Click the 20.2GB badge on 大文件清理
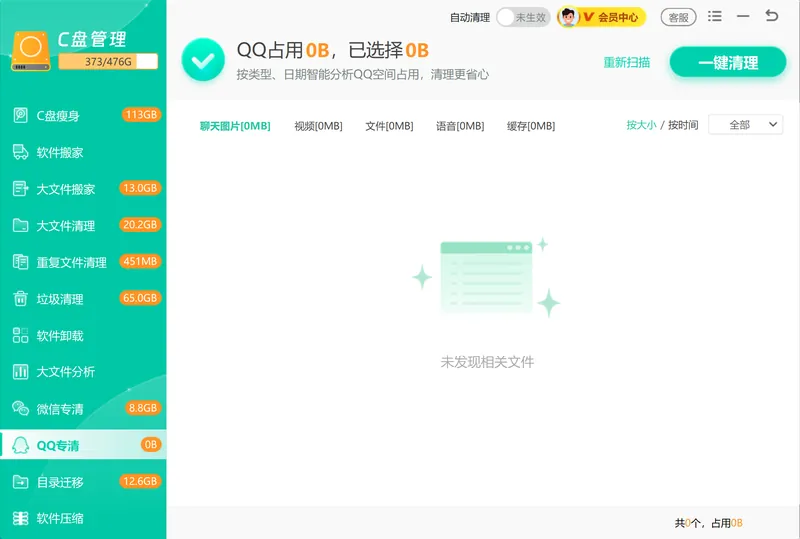800x539 pixels. point(140,225)
